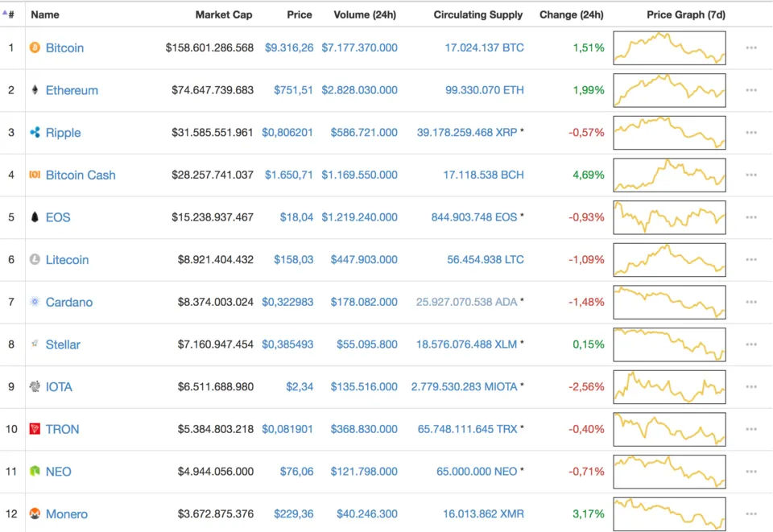Open the more options menu for Bitcoin Cash
Image resolution: width=773 pixels, height=532 pixels.
[751, 175]
